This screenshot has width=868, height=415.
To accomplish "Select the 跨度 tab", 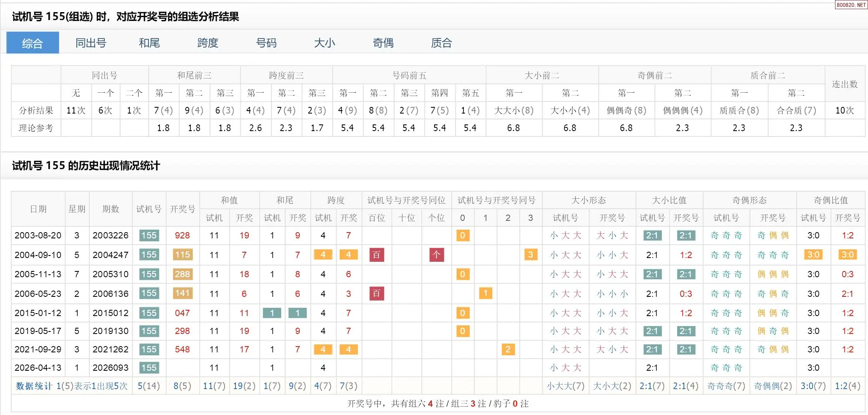I will coord(208,43).
